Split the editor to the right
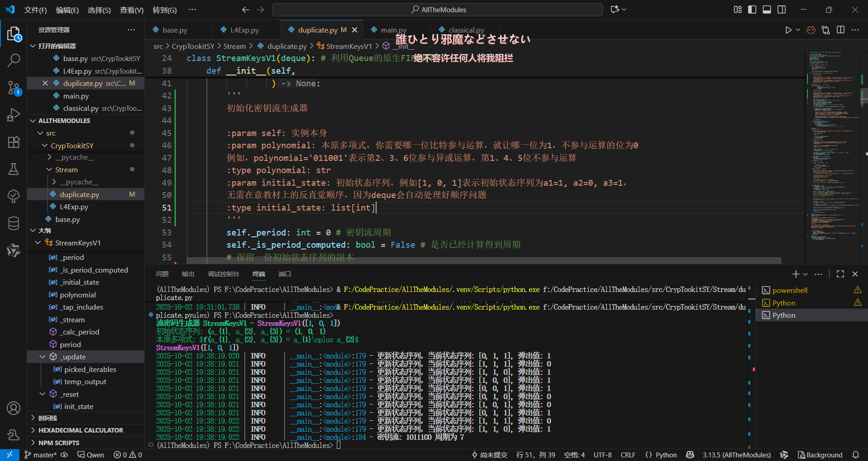 (x=840, y=30)
